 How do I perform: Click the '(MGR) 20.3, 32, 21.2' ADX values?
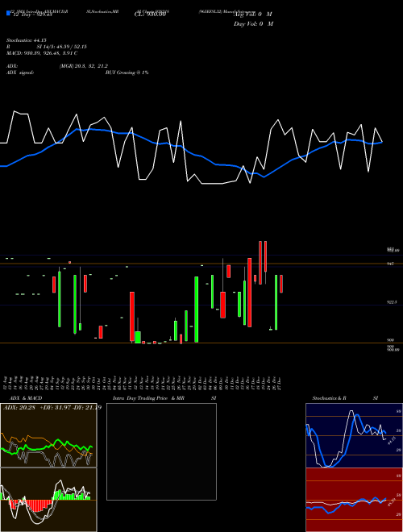(84, 66)
